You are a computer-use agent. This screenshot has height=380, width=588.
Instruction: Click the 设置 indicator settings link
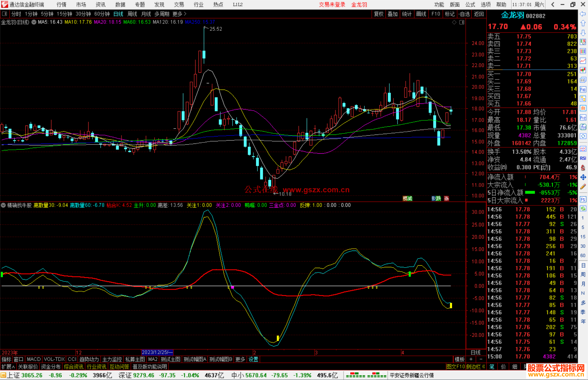[253, 359]
